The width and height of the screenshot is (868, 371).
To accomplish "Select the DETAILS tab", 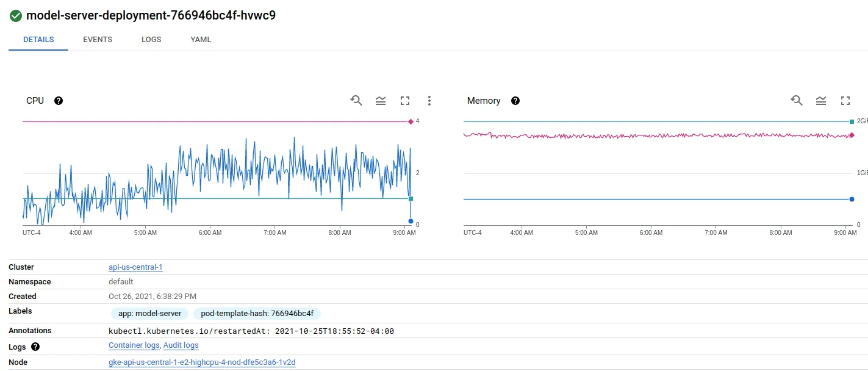I will tap(38, 40).
